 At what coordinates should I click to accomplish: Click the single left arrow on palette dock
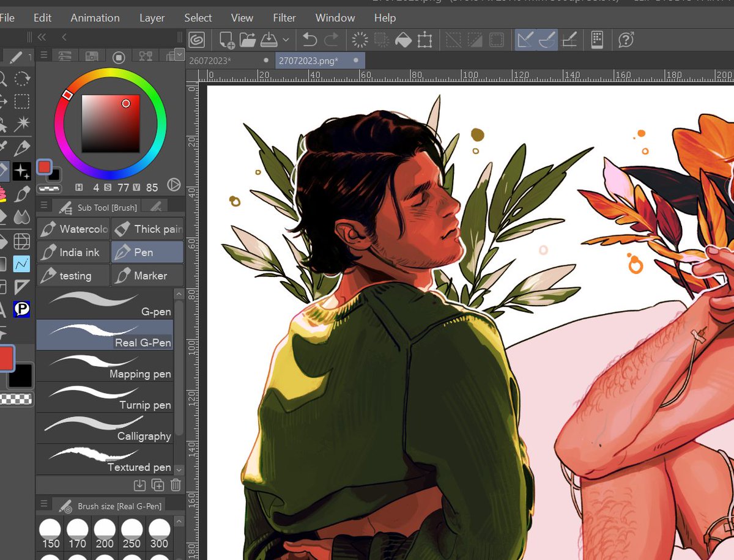click(64, 37)
